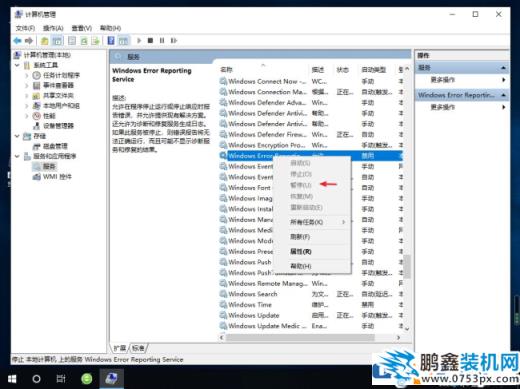Click the 任务计划程序 clock icon in tree
520x389 pixels.
point(36,75)
